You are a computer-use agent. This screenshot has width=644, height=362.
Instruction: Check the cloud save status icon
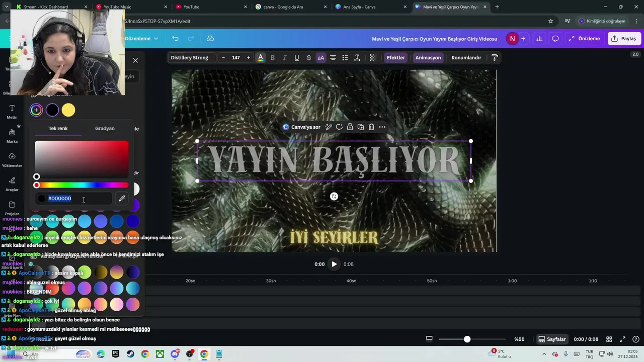coord(210,39)
